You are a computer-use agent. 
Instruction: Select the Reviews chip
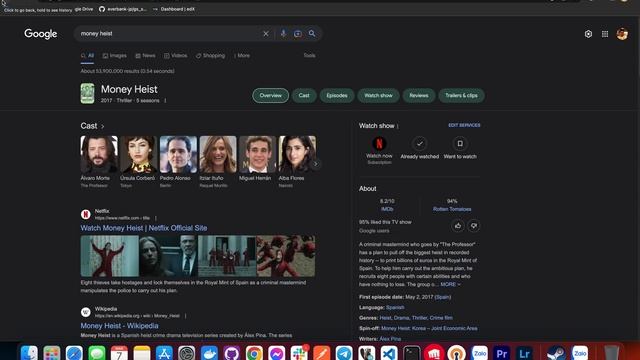tap(419, 96)
